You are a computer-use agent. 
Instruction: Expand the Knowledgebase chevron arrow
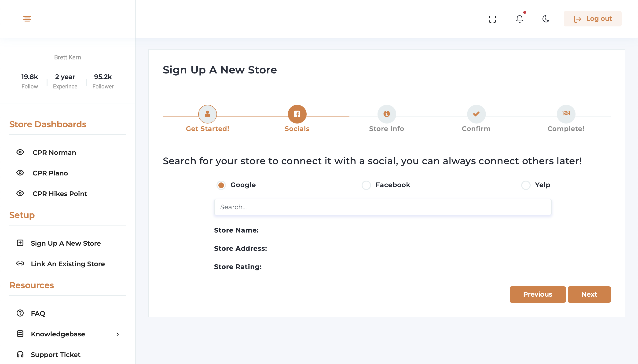pos(117,334)
